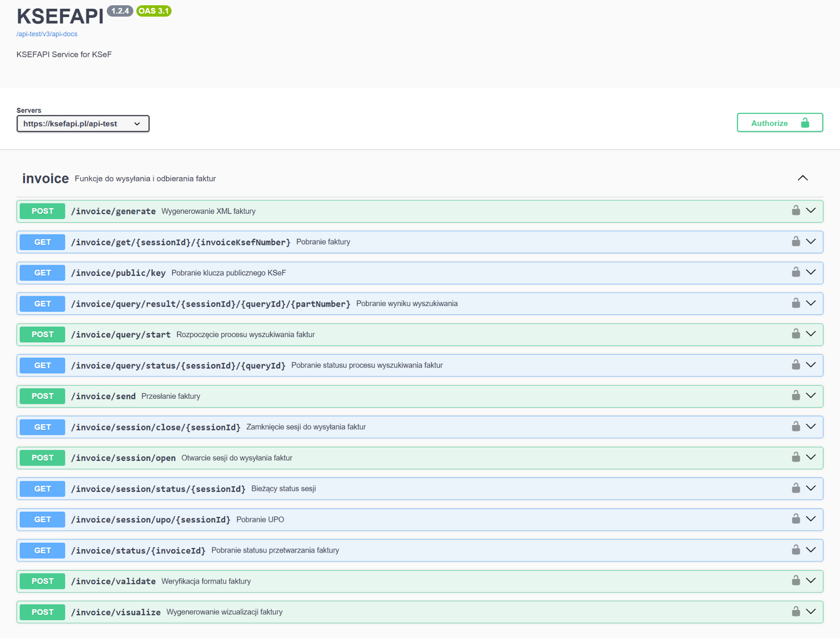Click lock icon on /invoice/generate row
840x638 pixels.
coord(796,211)
